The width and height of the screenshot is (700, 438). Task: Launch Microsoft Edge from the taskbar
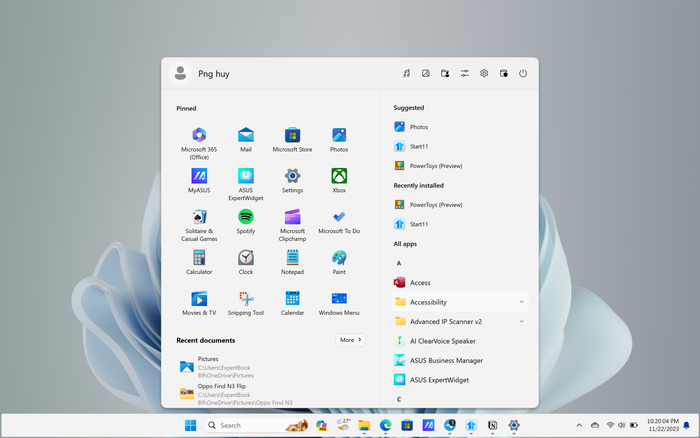(385, 425)
